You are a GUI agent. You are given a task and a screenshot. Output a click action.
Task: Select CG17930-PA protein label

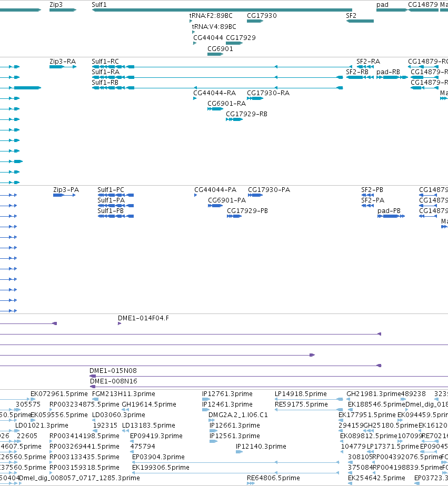click(x=269, y=190)
